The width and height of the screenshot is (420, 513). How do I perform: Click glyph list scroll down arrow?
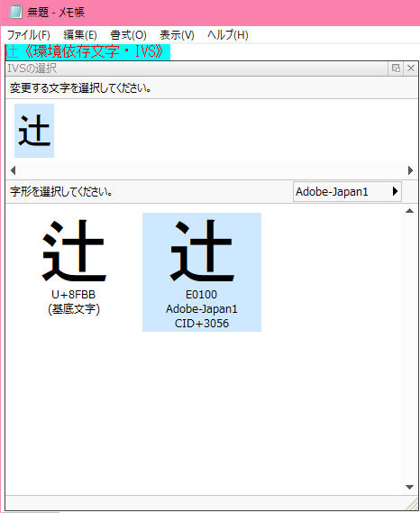coord(409,487)
